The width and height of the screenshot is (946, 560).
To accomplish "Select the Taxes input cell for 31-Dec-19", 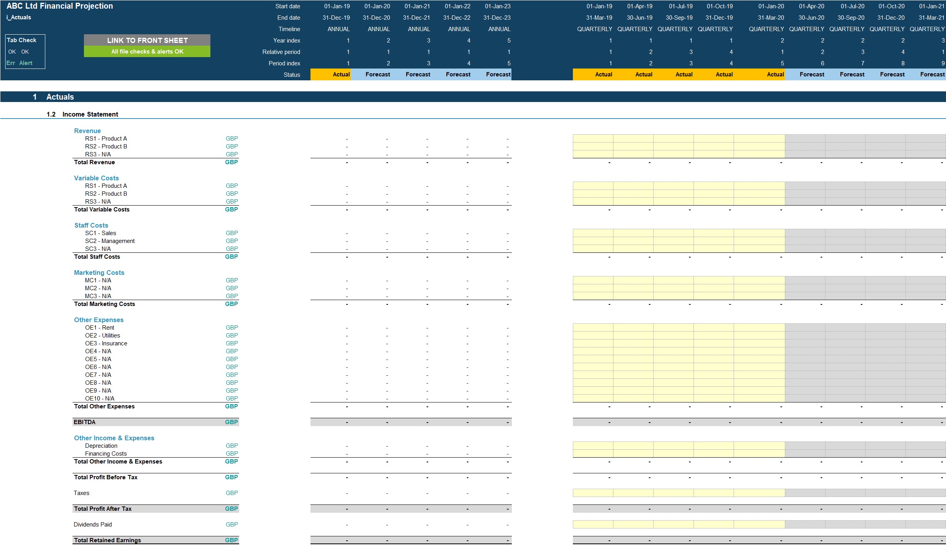I will coord(713,493).
